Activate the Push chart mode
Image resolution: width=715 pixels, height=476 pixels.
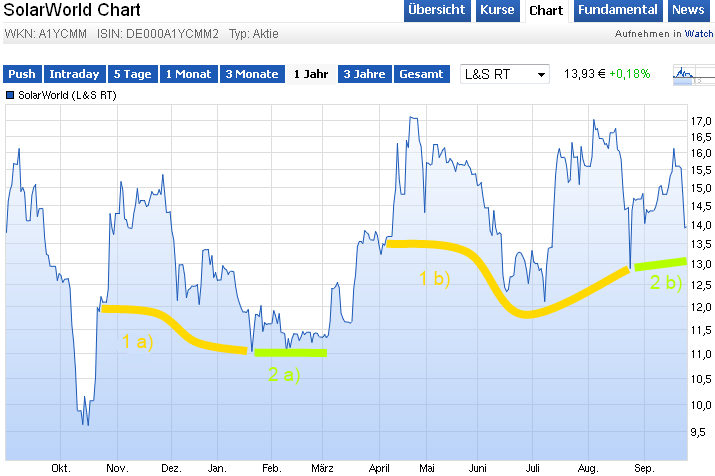[22, 74]
